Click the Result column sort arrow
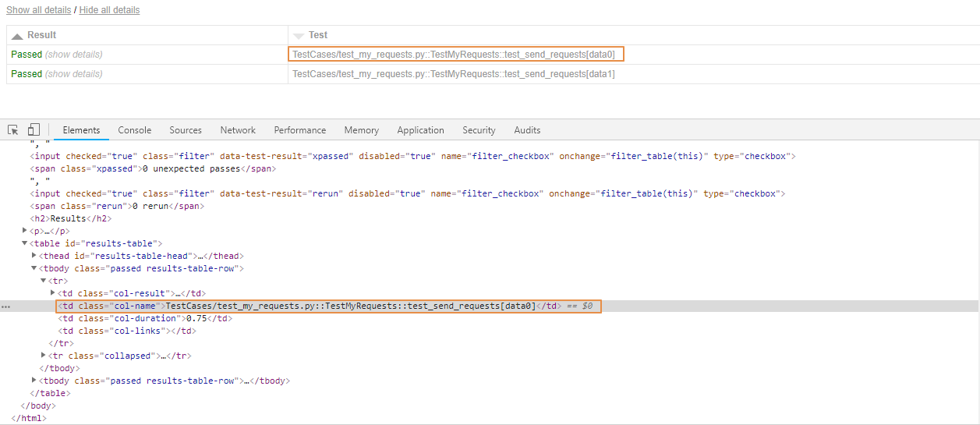Image resolution: width=980 pixels, height=425 pixels. tap(17, 36)
